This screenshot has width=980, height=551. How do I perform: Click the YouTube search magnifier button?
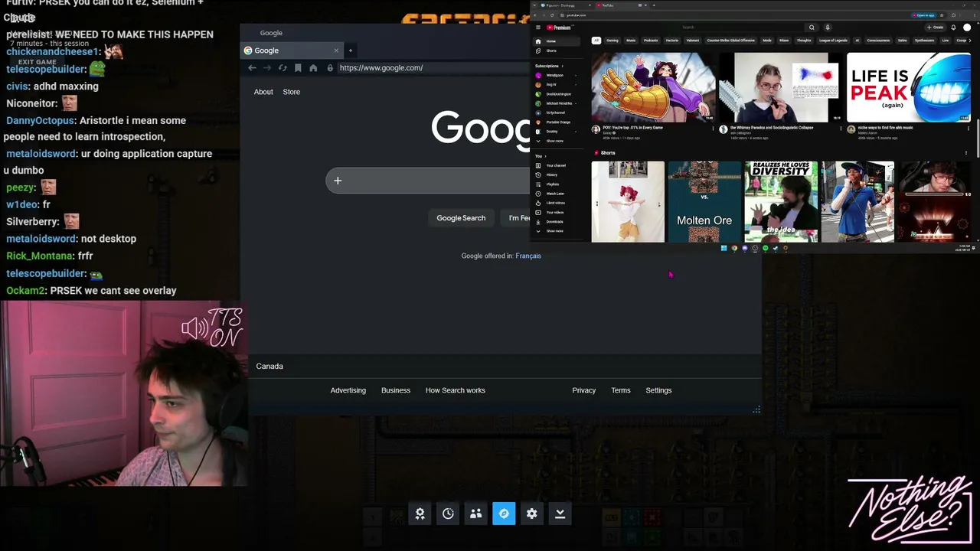tap(812, 28)
